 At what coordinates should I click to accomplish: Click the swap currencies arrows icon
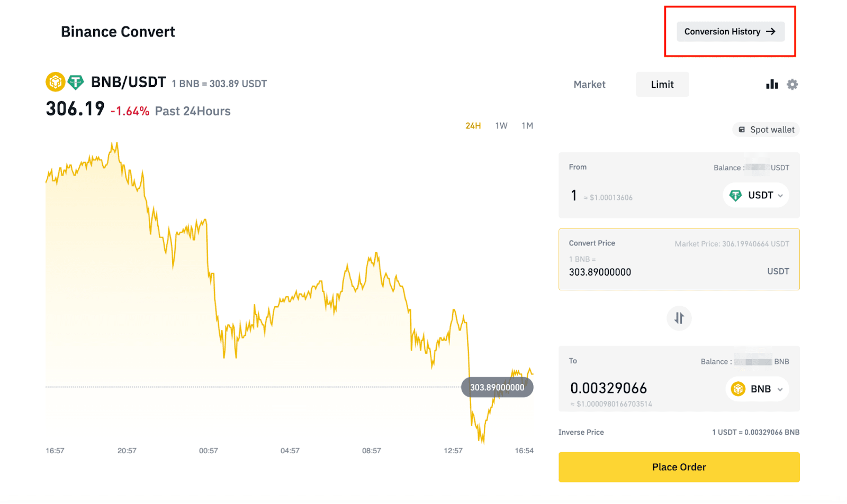(679, 318)
